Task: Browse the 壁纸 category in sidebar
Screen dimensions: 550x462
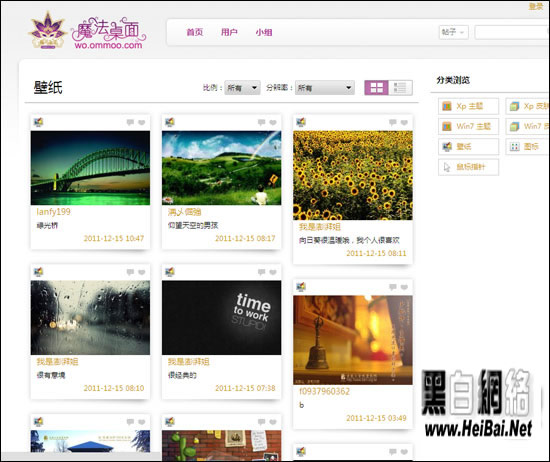Action: pyautogui.click(x=468, y=147)
